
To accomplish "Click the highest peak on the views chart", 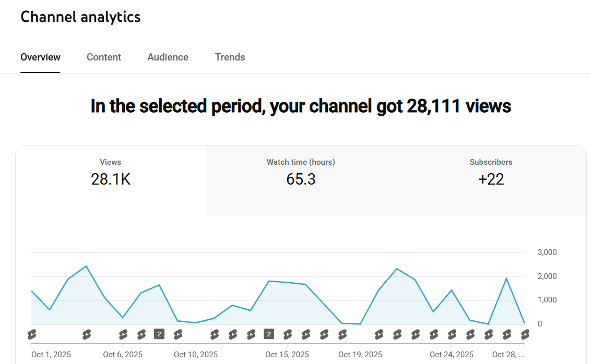I will [x=86, y=266].
